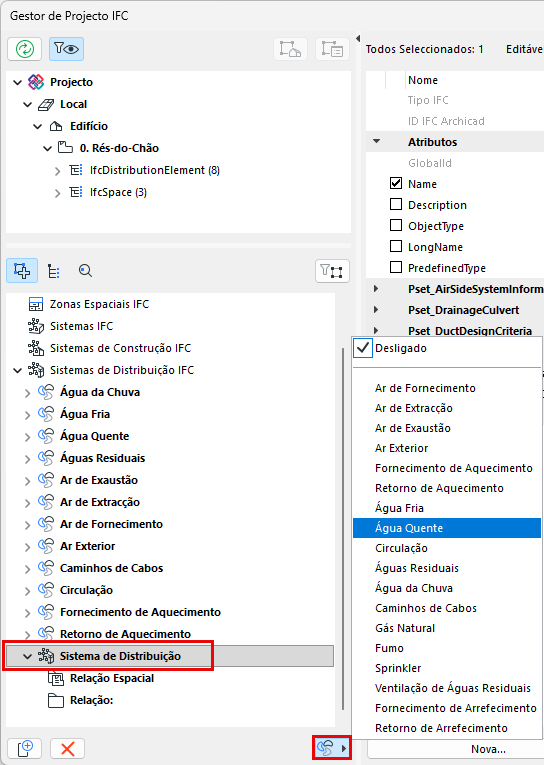This screenshot has width=544, height=765.
Task: Select Relação Espacial item
Action: 112,679
